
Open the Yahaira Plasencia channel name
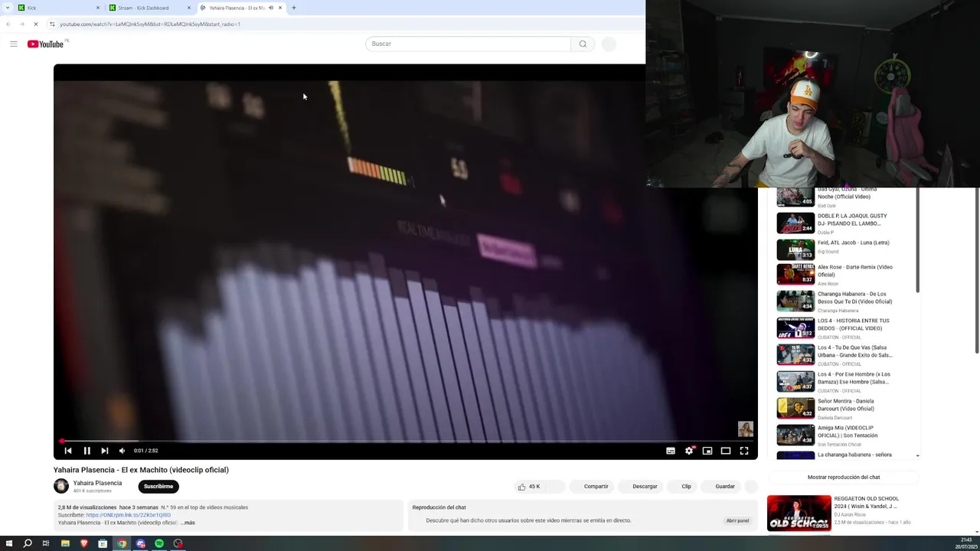(97, 483)
